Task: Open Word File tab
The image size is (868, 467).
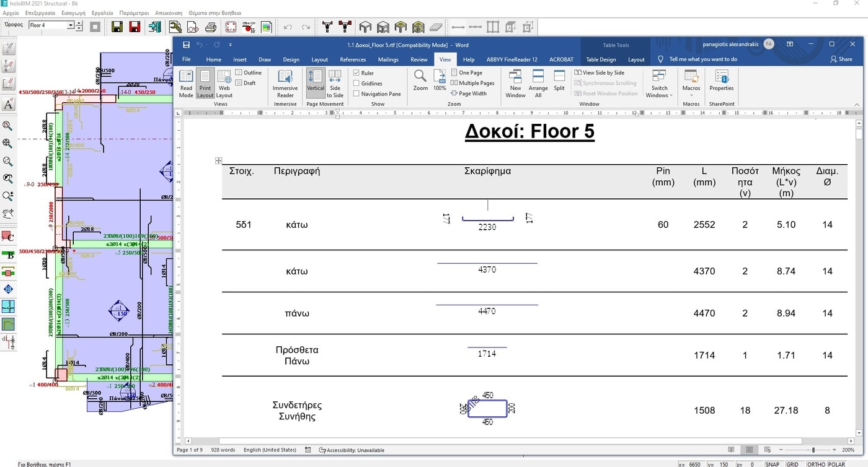Action: (186, 59)
